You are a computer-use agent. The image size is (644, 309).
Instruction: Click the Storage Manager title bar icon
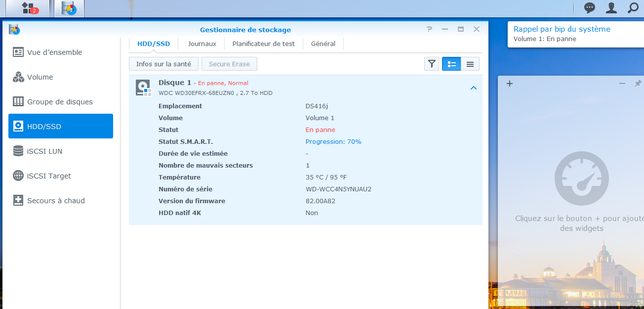pyautogui.click(x=14, y=30)
